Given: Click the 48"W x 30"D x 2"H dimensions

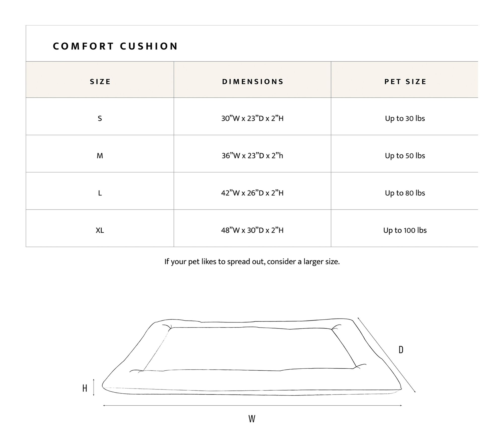Looking at the screenshot, I should coord(252,230).
